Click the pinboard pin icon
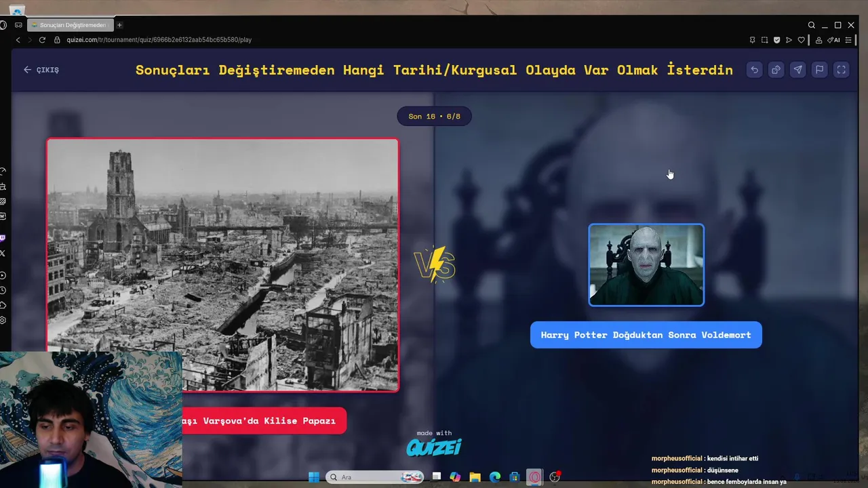Screen dimensions: 868x488 coord(752,40)
